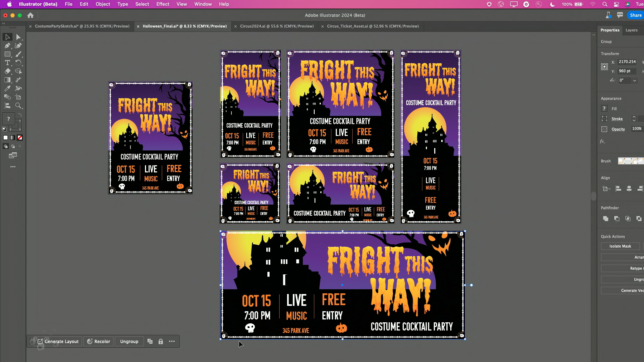Click the Generate Layout button
Screen dimensions: 644x362
pos(58,342)
